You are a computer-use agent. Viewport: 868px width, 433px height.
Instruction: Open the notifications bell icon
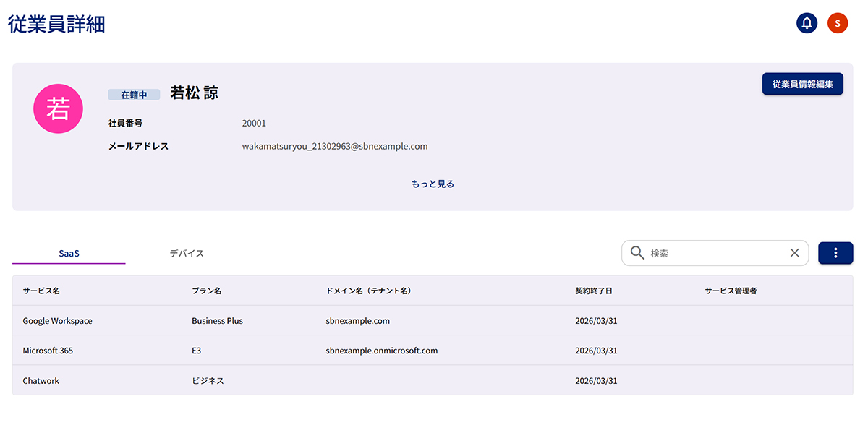[x=807, y=23]
